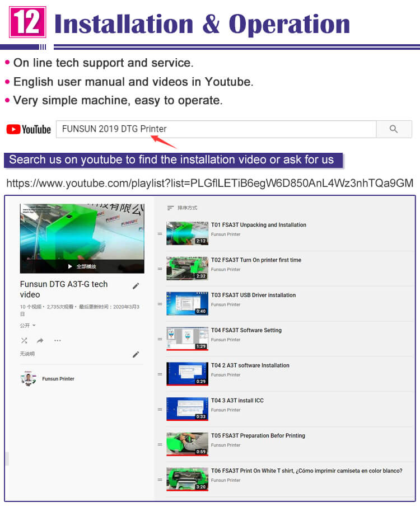This screenshot has height=507, width=420.
Task: Click Funsun Printer channel under T03 video
Action: [226, 304]
